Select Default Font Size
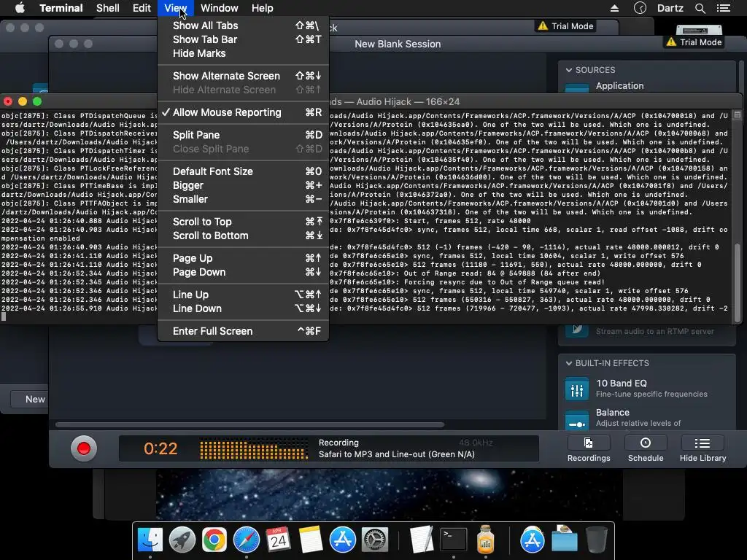 pos(243,171)
